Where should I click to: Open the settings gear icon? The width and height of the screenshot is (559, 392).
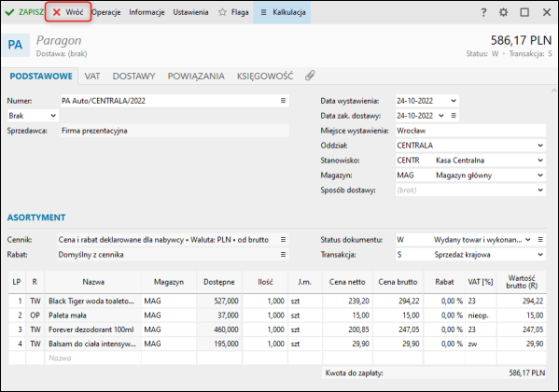click(x=503, y=12)
